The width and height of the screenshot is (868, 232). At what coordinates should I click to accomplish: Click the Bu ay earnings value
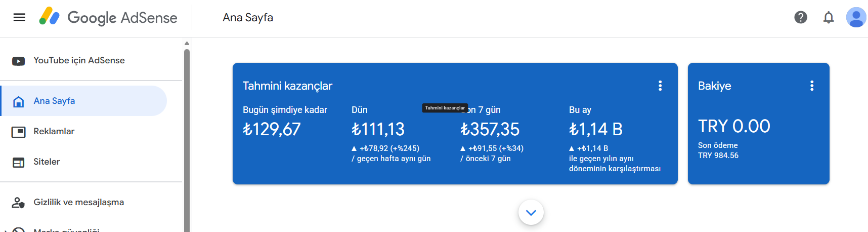595,129
